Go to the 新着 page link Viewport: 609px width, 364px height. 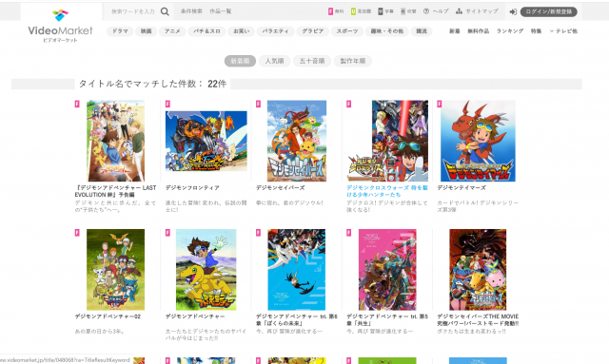tap(455, 31)
